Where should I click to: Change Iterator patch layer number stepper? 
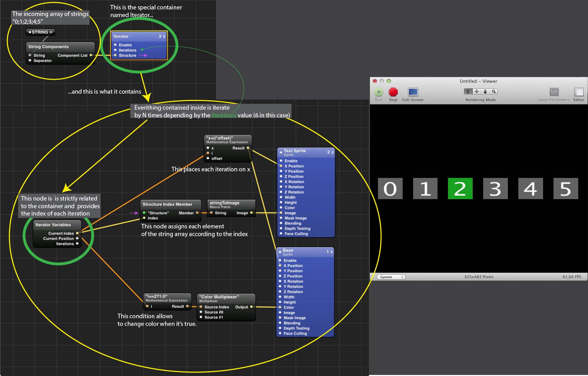164,36
